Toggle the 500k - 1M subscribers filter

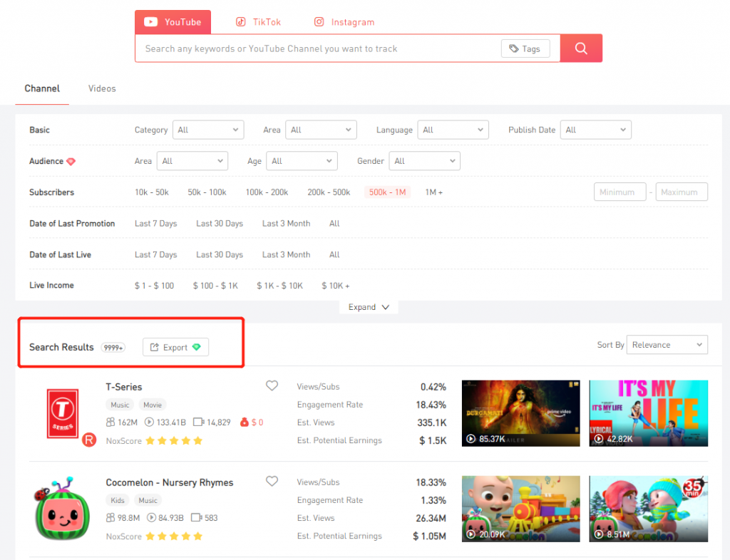click(x=387, y=192)
